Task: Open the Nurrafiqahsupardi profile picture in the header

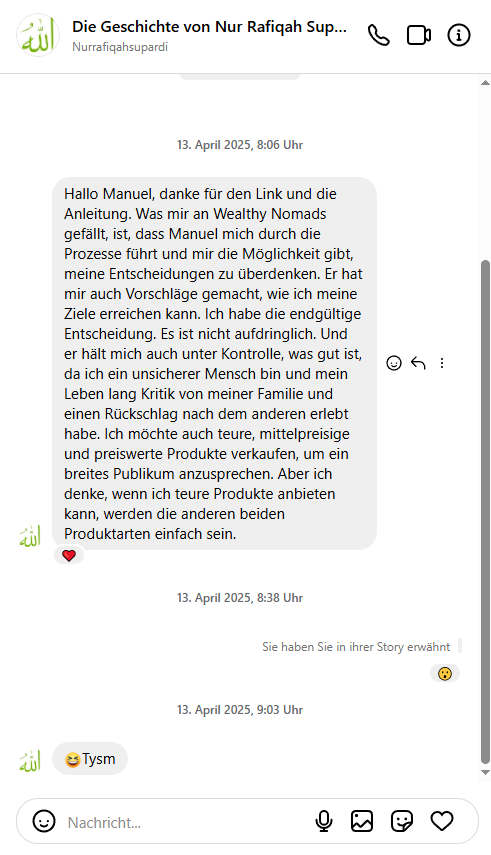Action: click(x=38, y=35)
